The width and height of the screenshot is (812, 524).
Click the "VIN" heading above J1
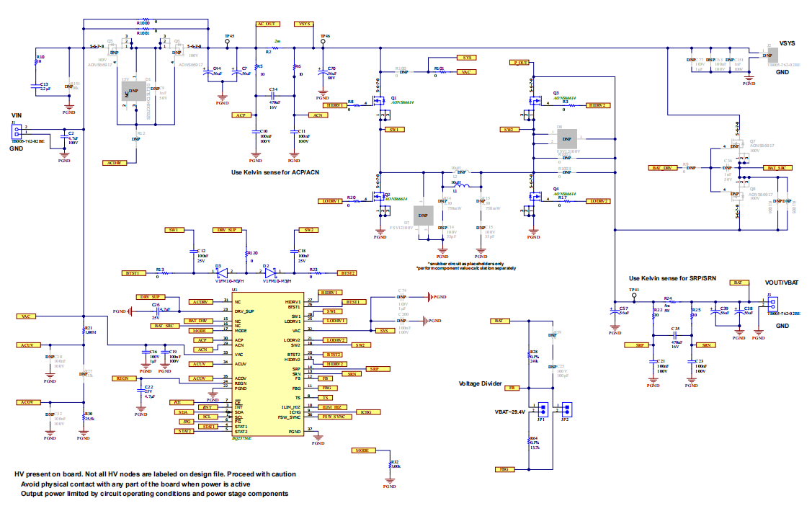[17, 115]
